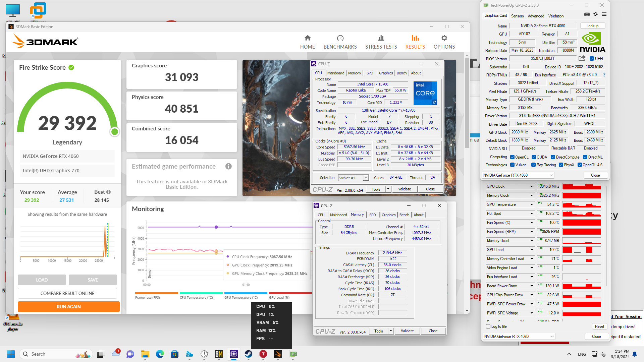Open the BENCHMARKS gauge icon in 3DMark
This screenshot has height=362, width=644.
point(340,38)
